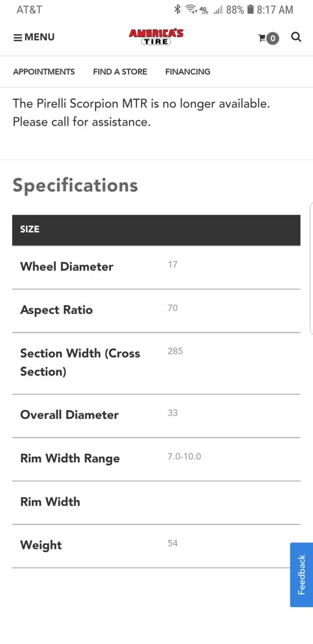Open the shopping cart icon
The image size is (313, 644).
262,38
